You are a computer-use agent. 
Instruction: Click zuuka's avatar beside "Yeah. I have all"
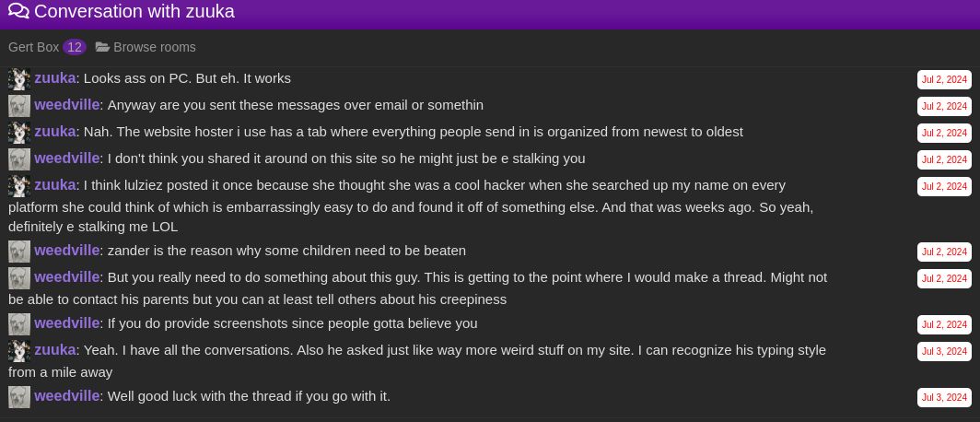[x=19, y=351]
